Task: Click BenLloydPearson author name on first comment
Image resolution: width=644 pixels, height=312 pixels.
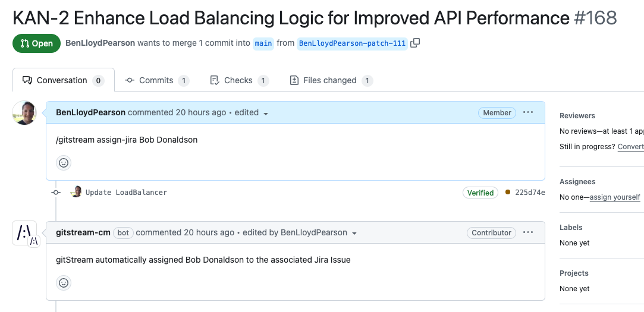Action: 90,112
